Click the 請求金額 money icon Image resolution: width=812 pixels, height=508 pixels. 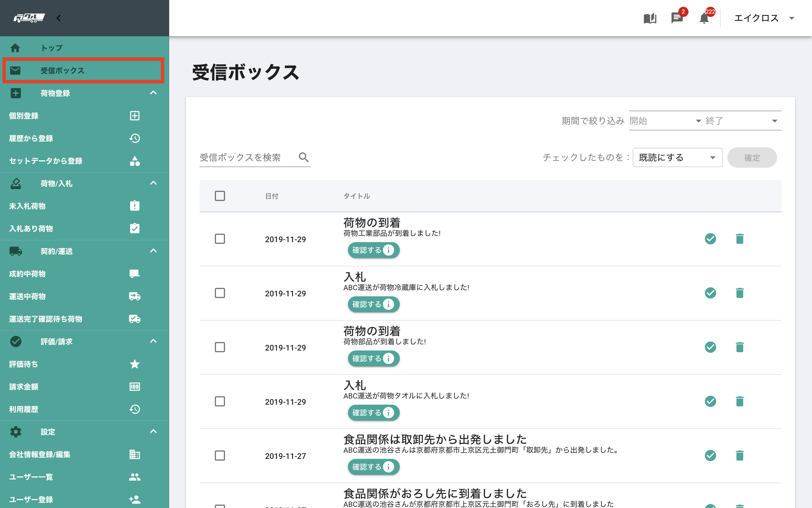pos(134,387)
